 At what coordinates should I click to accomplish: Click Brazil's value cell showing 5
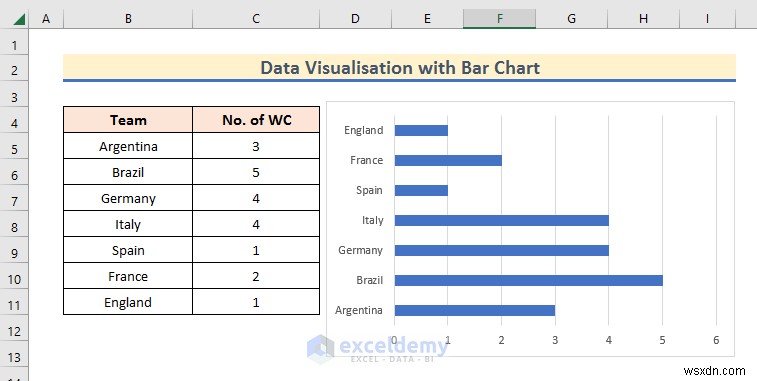pos(256,172)
